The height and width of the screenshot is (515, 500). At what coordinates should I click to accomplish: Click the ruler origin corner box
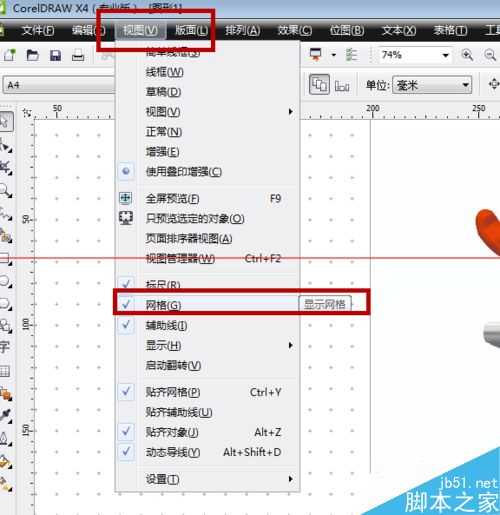coord(27,113)
